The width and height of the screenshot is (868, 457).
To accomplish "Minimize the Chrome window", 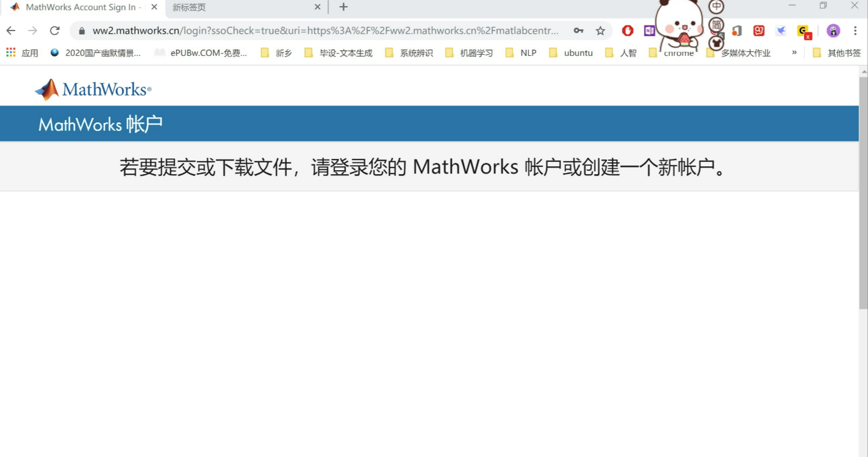I will coord(792,6).
